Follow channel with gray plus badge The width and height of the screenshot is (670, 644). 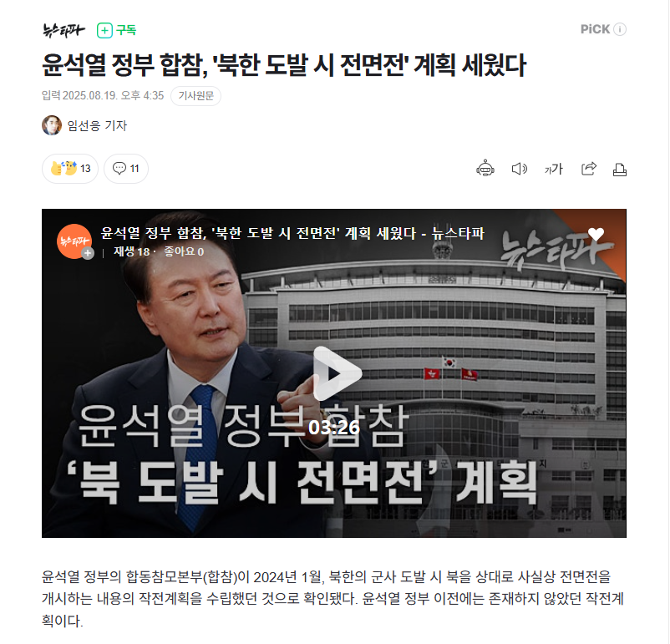[88, 253]
